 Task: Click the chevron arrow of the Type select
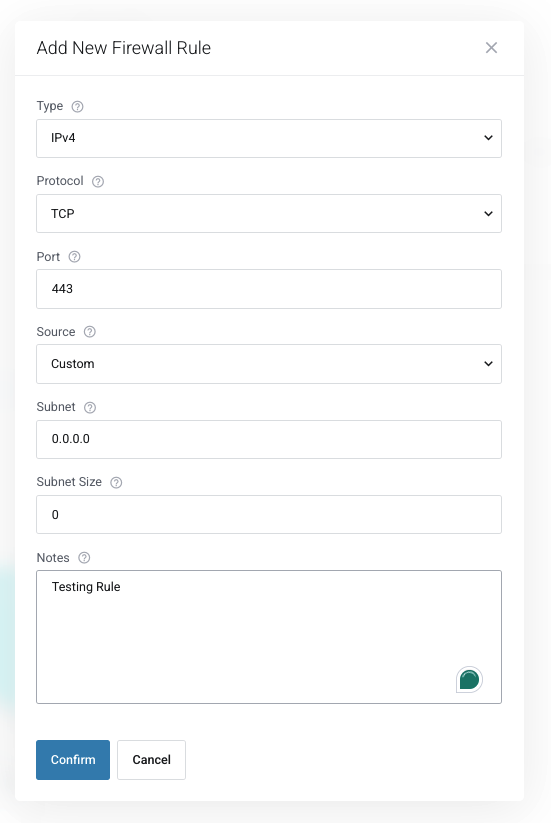coord(488,138)
